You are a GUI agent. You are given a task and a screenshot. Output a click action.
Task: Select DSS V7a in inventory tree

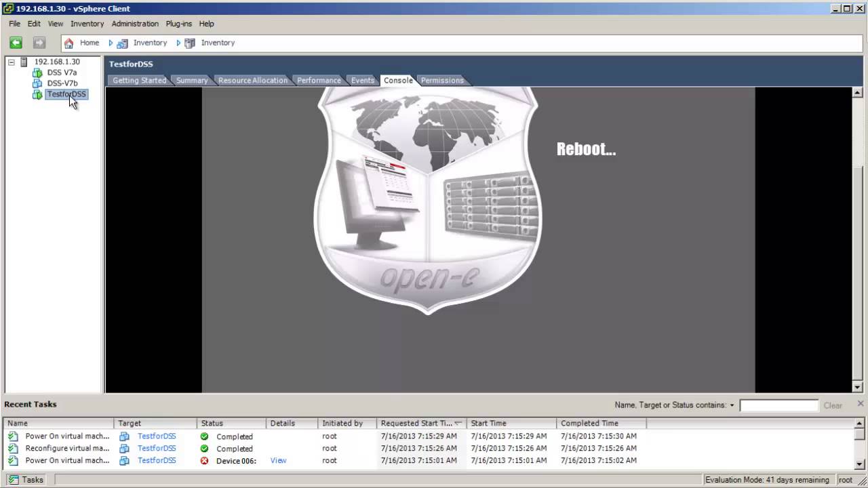click(x=62, y=73)
